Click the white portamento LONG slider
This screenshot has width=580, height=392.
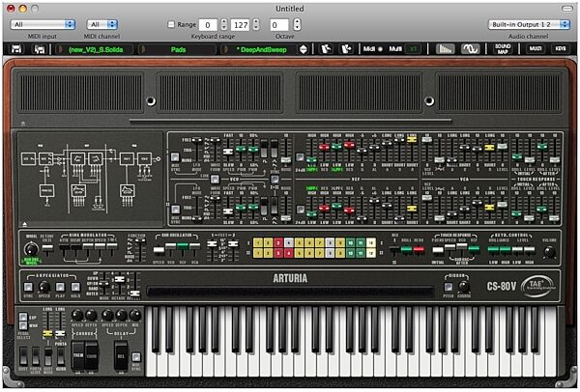pos(60,334)
